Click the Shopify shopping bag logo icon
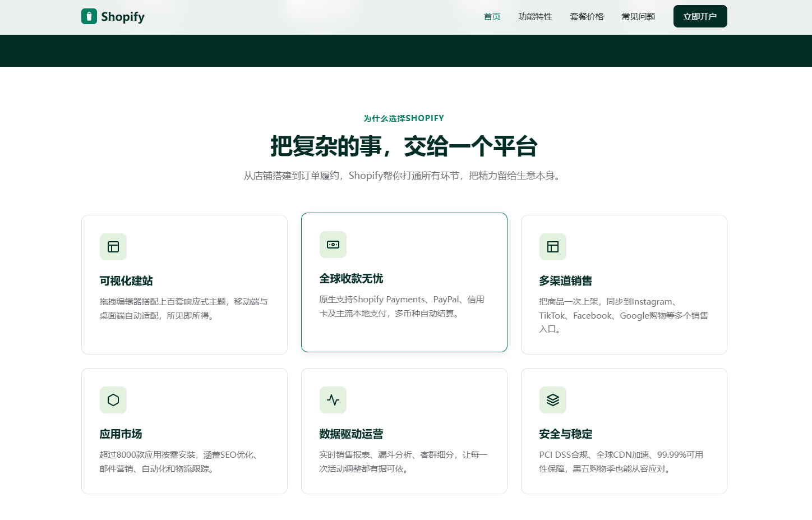The width and height of the screenshot is (812, 520). (89, 16)
